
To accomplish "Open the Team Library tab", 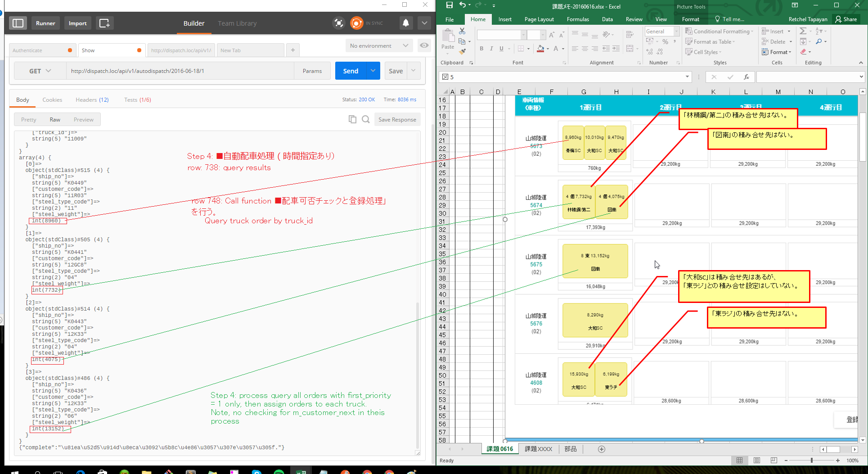I will pos(237,23).
